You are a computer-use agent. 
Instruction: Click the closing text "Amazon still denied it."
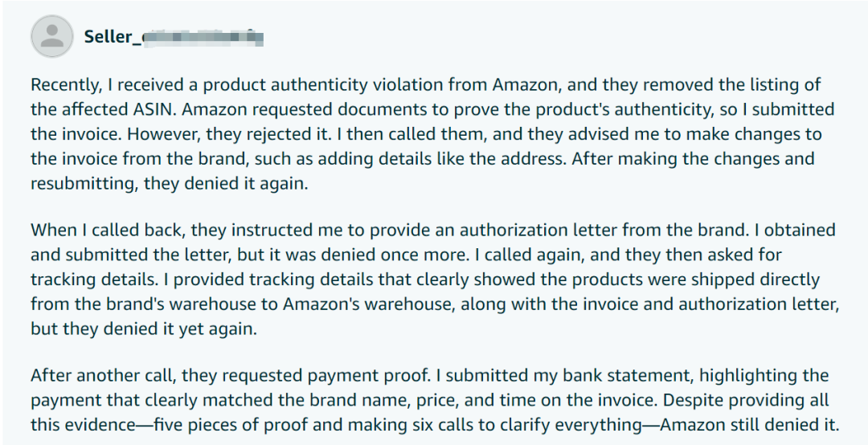coord(750,425)
